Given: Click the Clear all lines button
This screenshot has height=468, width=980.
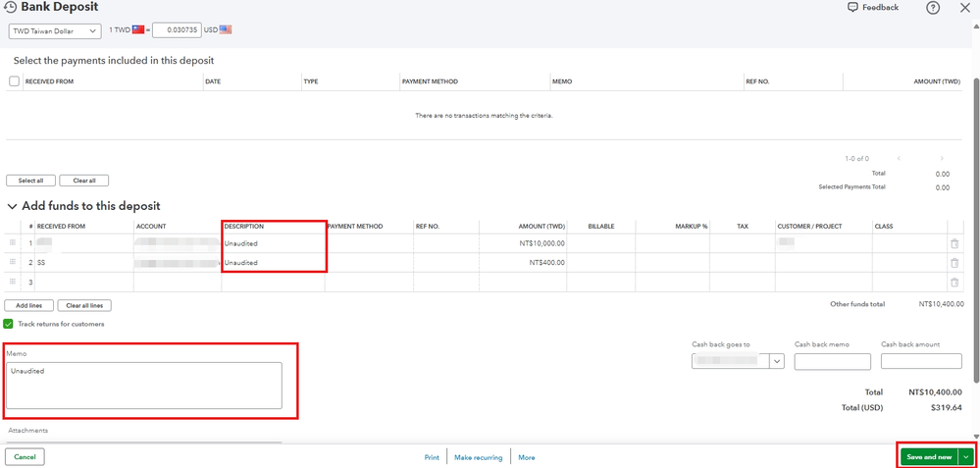Looking at the screenshot, I should click(x=84, y=305).
